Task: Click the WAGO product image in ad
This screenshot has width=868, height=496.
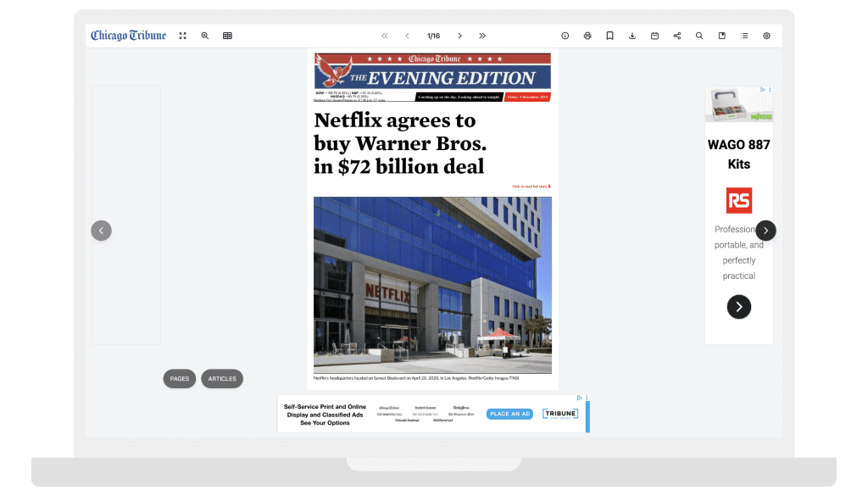Action: [739, 104]
